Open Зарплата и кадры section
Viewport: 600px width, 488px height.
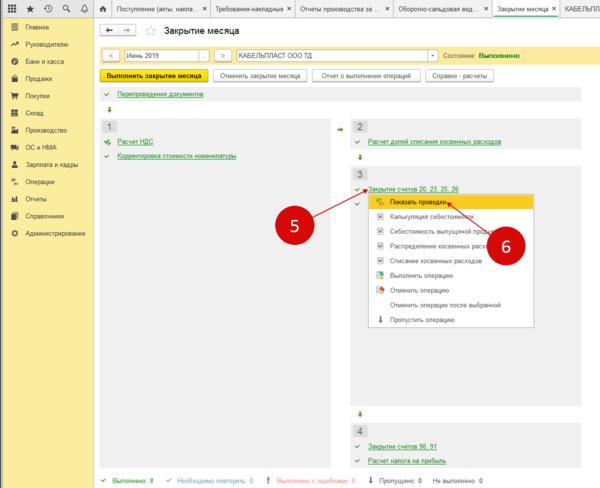tap(52, 165)
